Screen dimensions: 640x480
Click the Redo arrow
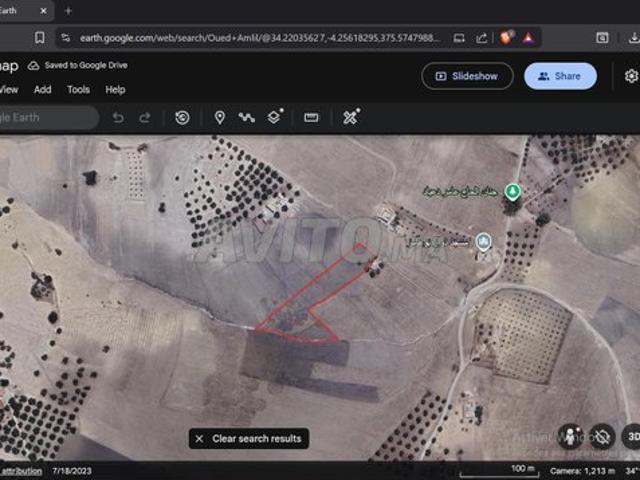[x=145, y=117]
